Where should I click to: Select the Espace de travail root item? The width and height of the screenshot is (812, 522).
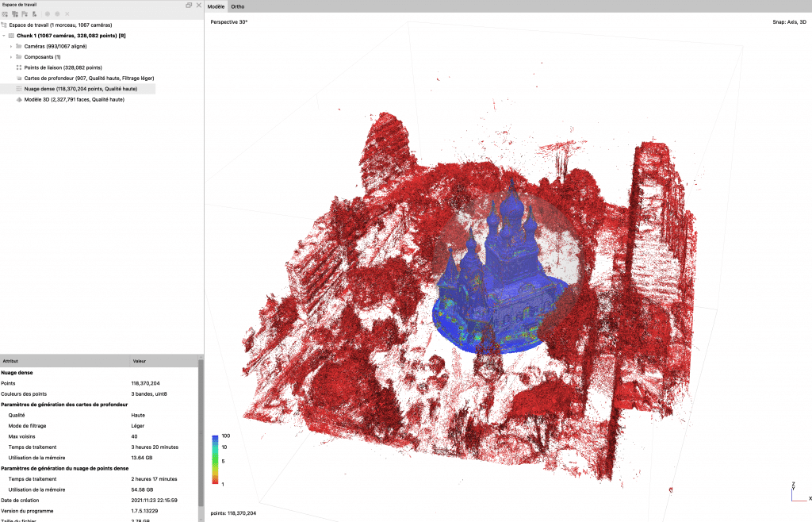60,25
